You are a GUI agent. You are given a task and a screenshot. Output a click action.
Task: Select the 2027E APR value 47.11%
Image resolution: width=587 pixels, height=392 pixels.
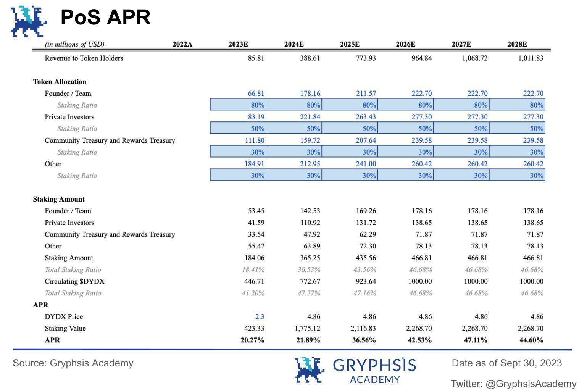476,340
